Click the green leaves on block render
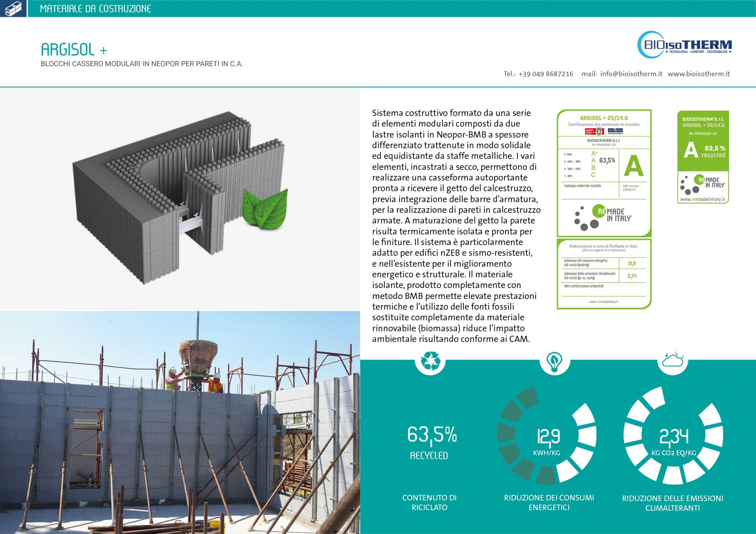Screen dimensions: 756x534 [265, 209]
